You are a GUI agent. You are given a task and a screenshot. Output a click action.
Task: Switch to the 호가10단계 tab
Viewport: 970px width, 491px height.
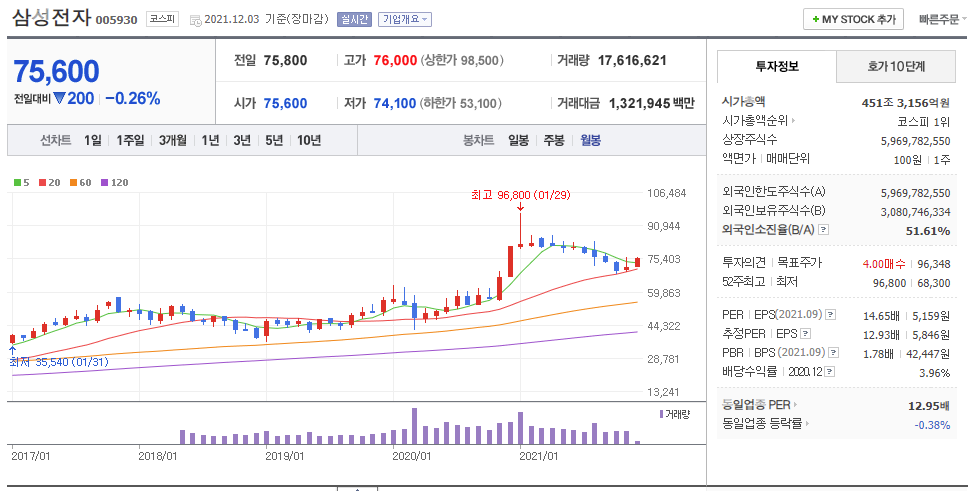[x=896, y=66]
